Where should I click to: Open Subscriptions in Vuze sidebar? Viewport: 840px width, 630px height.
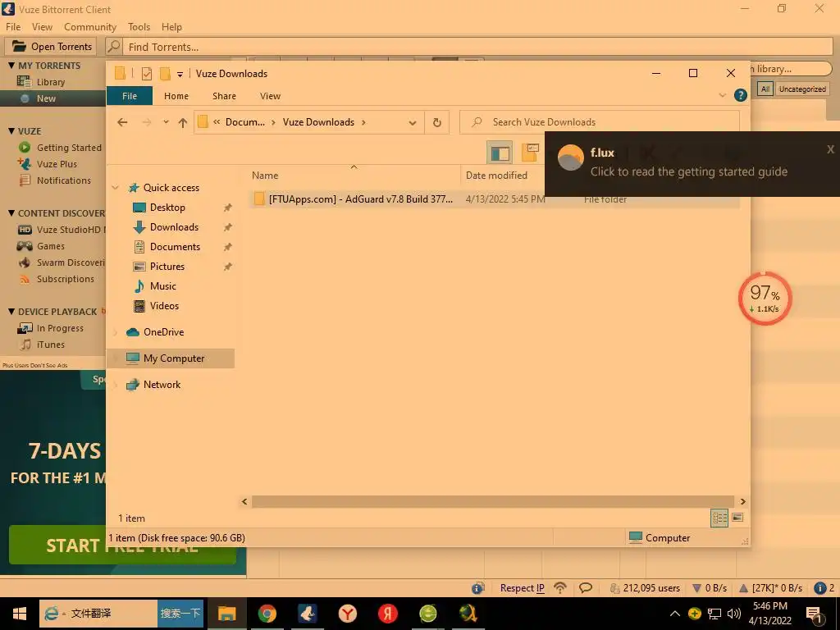[x=66, y=279]
